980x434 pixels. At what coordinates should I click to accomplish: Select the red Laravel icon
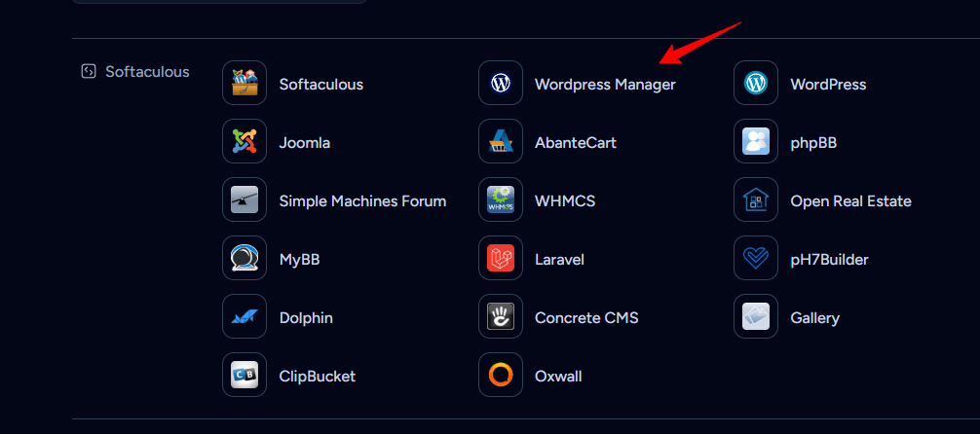click(501, 259)
